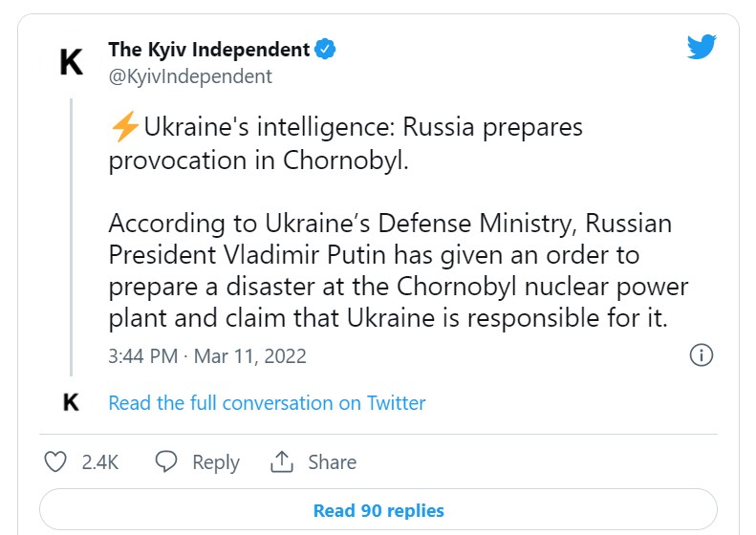
Task: Click the gray vertical thread line
Action: coord(71,239)
